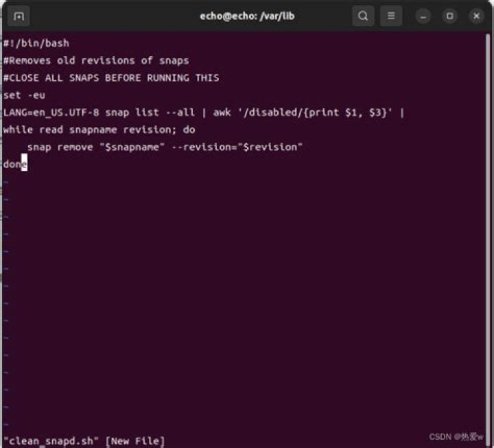The width and height of the screenshot is (494, 448).
Task: Click on CLOSE ALL SNAPS comment line
Action: point(111,78)
